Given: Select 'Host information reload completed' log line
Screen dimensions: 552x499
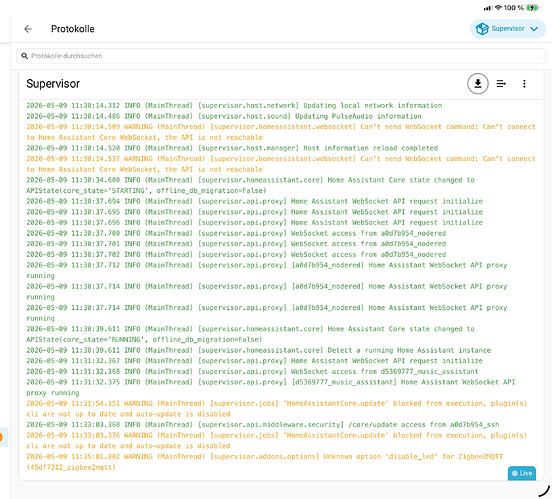Looking at the screenshot, I should 232,148.
